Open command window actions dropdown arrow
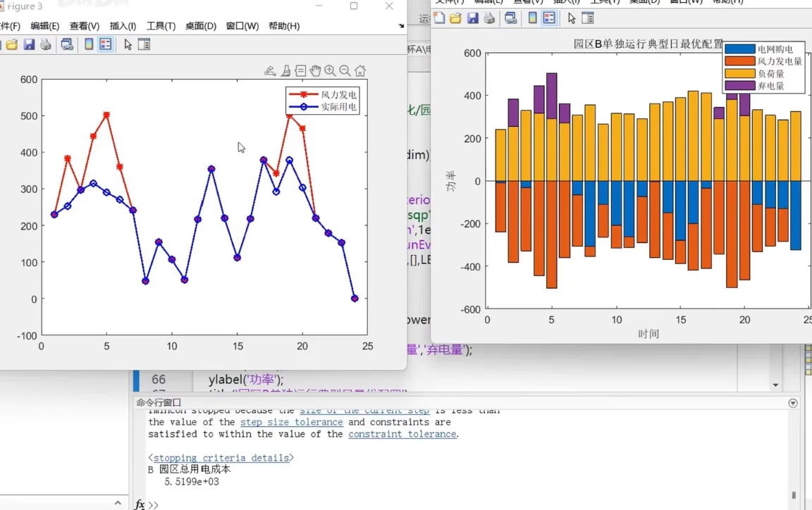The image size is (812, 510). (793, 403)
